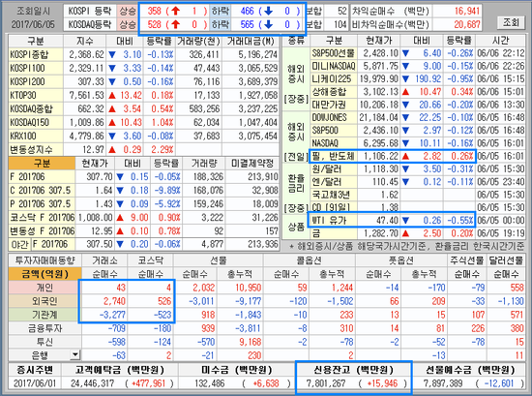This screenshot has width=532, height=396.
Task: Click the blue down arrow beside KOSPI 하락 466
Action: point(268,11)
